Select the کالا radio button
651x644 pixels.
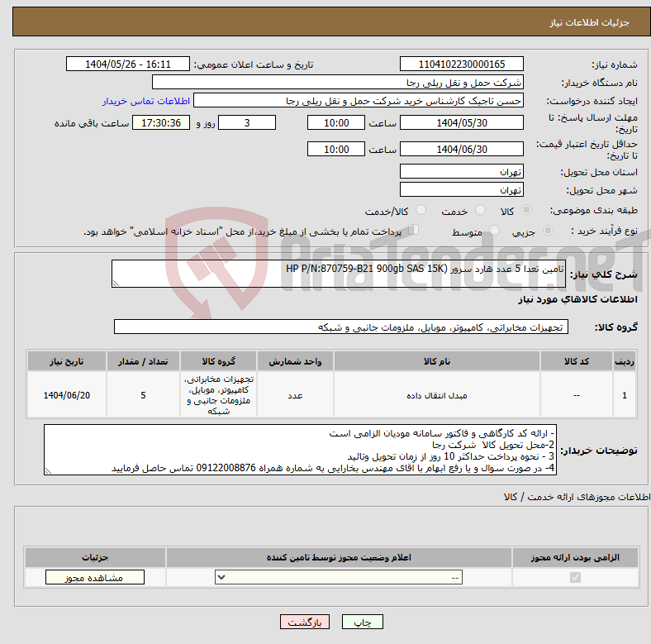pyautogui.click(x=526, y=210)
